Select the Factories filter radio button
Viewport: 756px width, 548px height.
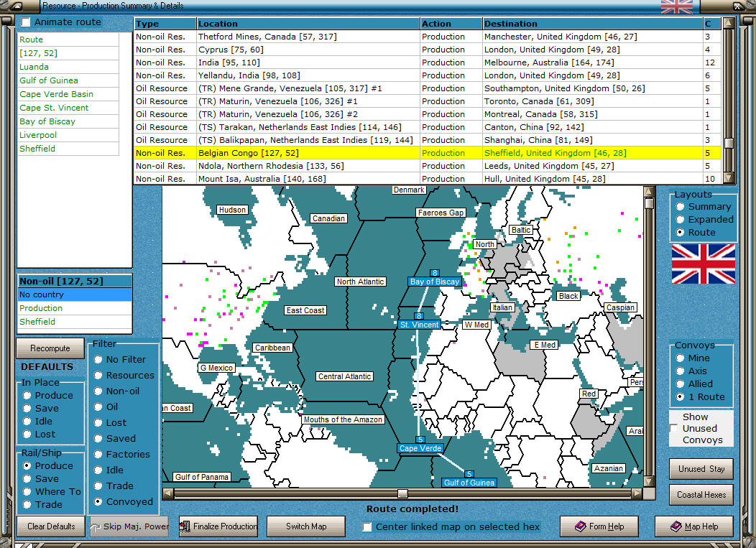tap(98, 455)
